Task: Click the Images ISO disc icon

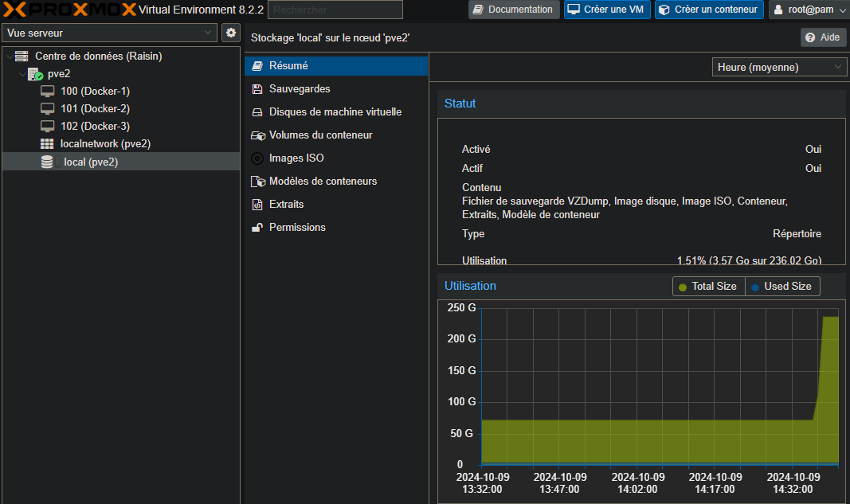Action: (257, 158)
